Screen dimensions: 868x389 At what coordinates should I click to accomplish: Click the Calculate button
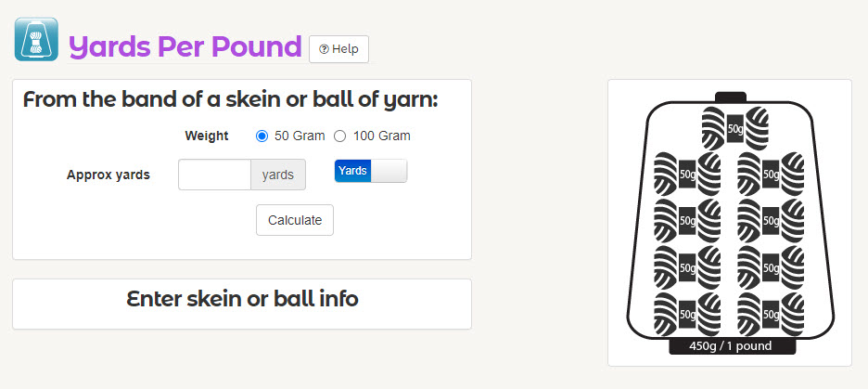click(x=295, y=220)
